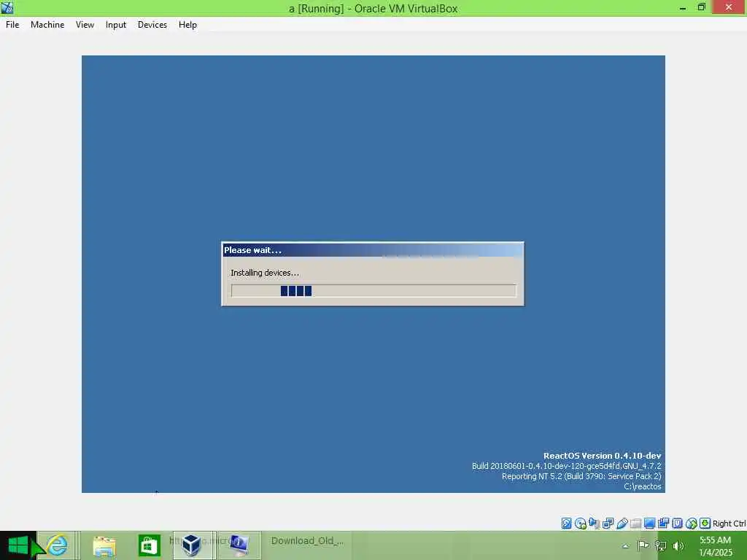This screenshot has height=560, width=747.
Task: Restore down the VirtualBox window
Action: coord(701,7)
